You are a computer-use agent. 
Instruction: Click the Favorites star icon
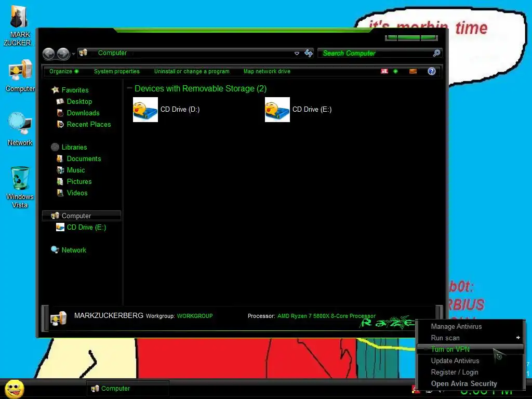(x=55, y=89)
